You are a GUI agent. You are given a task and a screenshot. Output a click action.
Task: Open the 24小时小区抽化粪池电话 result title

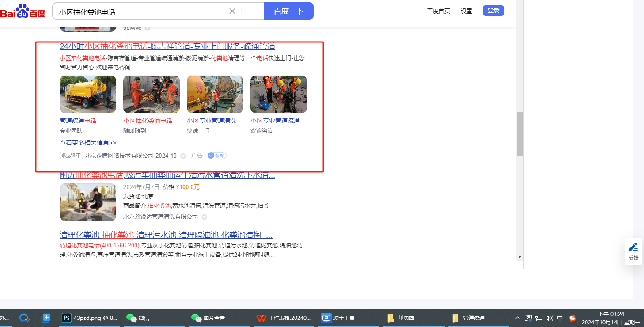[167, 46]
